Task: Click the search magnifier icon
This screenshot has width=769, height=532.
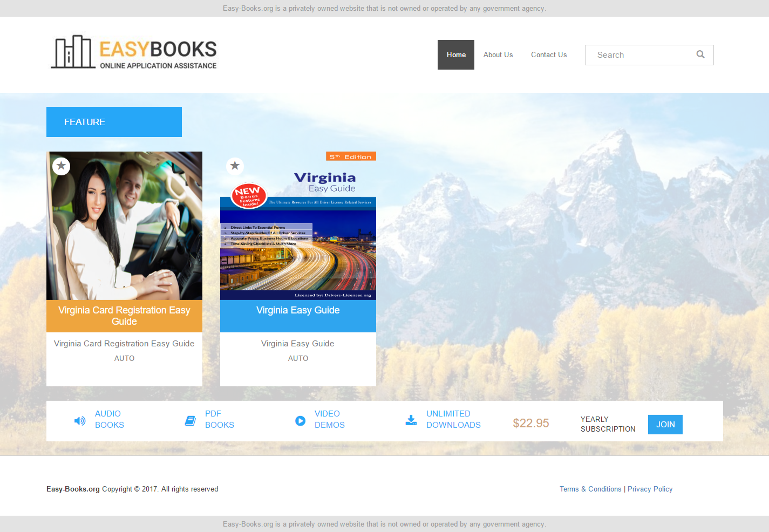Action: 700,54
